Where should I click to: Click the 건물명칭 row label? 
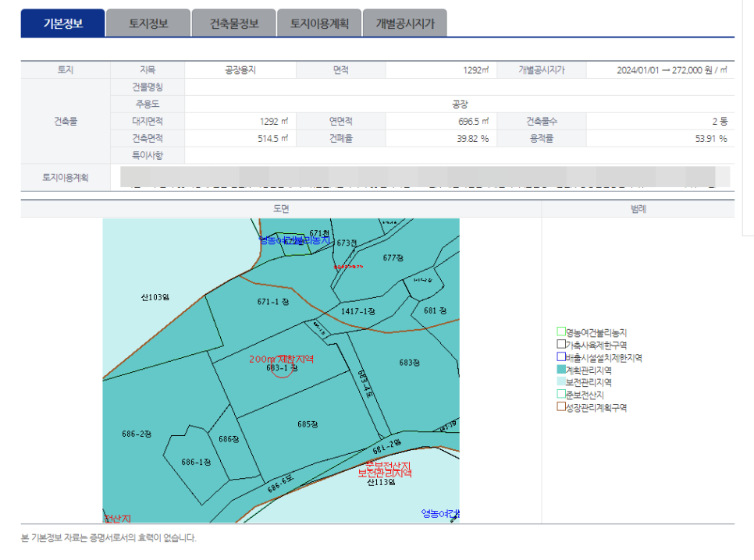(148, 87)
